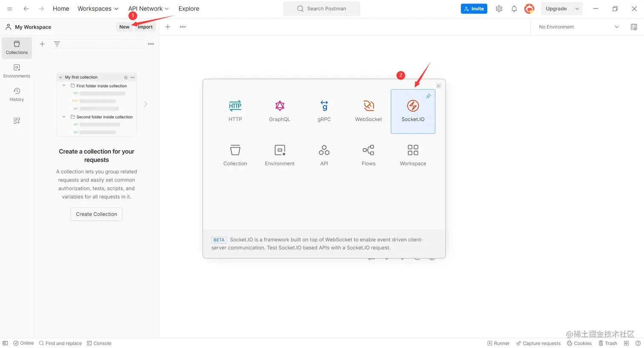Screen dimensions: 644x348
Task: Open the tab bar more options
Action: click(x=183, y=27)
